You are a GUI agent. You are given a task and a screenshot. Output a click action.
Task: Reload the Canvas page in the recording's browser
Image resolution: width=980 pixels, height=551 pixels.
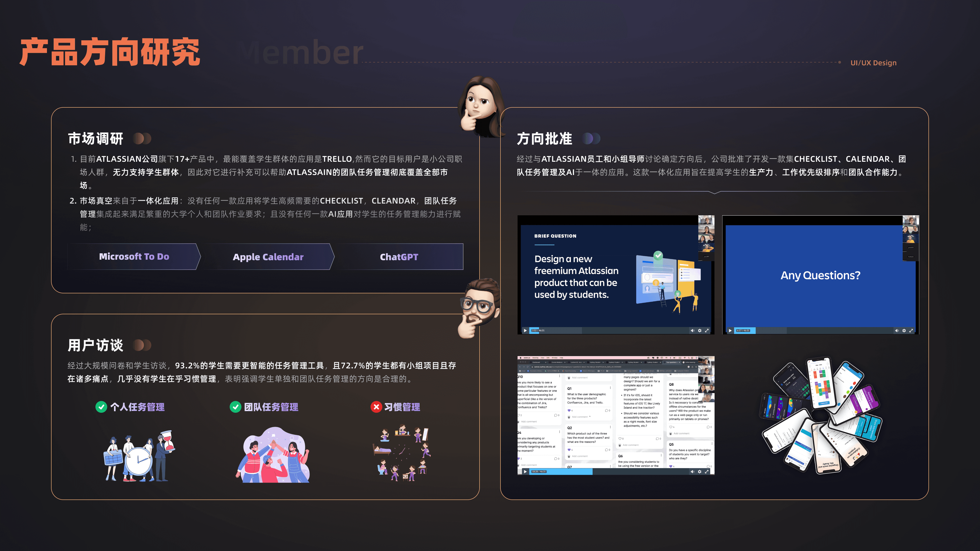[528, 367]
